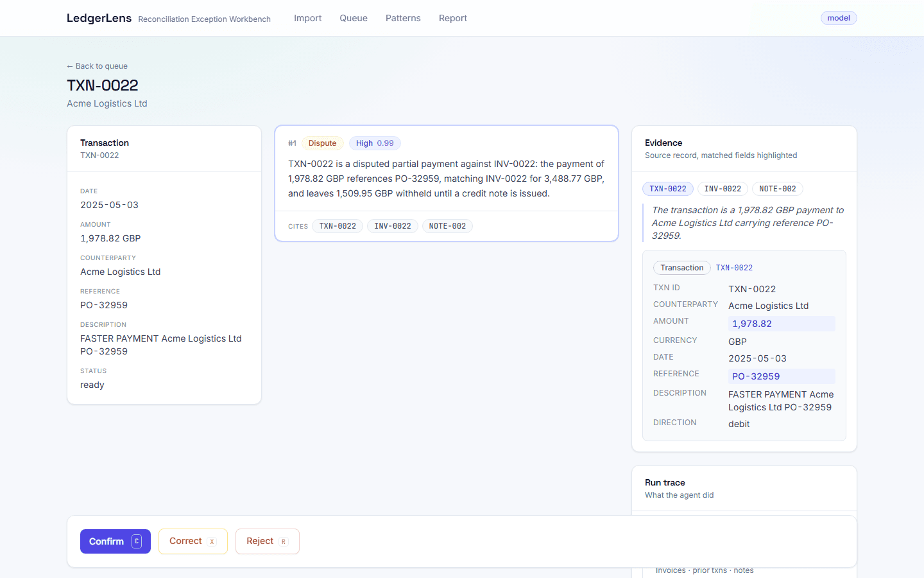Click the Transaction pill in evidence record
The image size is (924, 578).
pos(681,268)
